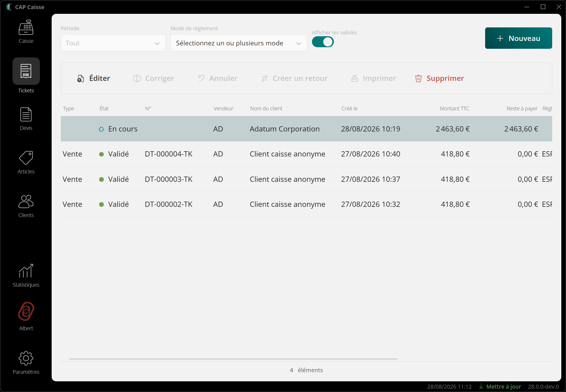Viewport: 566px width, 392px height.
Task: Click the Mettre à jour download link
Action: tap(500, 387)
